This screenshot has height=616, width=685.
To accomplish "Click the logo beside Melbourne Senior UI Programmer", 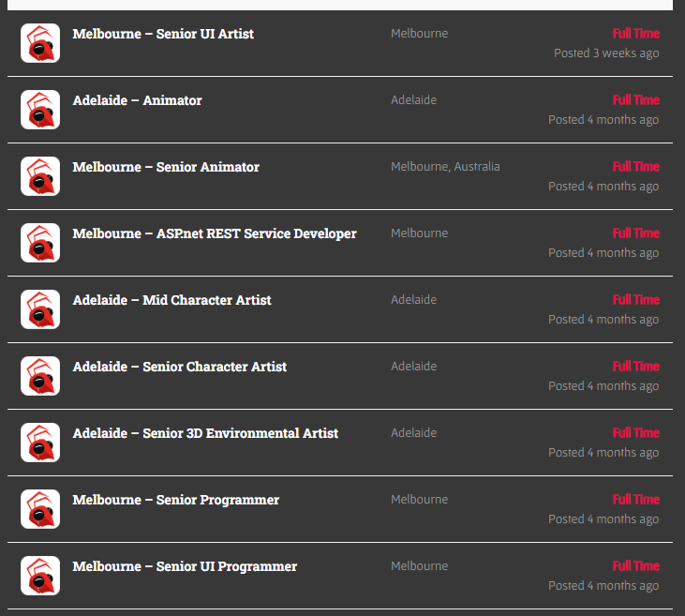I will pos(40,576).
